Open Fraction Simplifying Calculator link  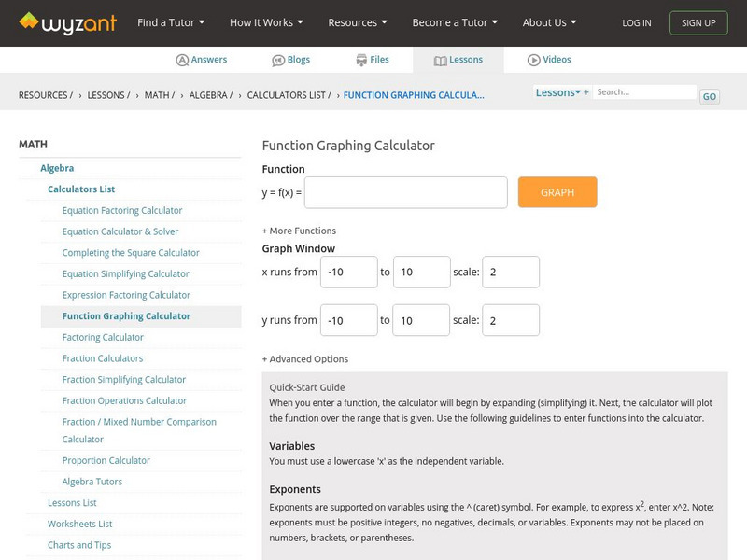[x=124, y=380]
